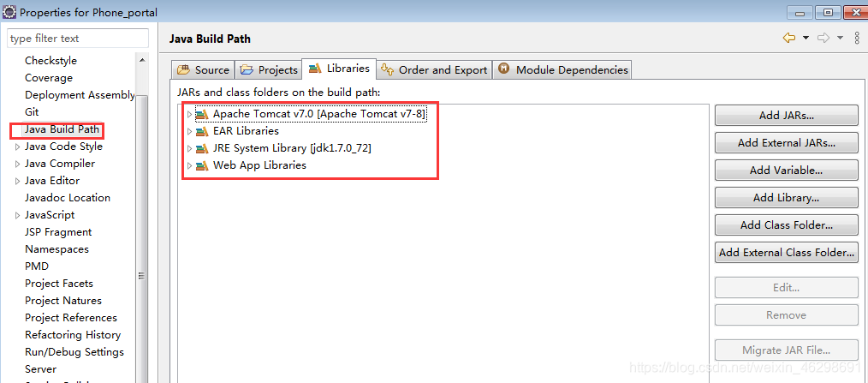Select Run/Debug Settings in the list
868x383 pixels.
click(x=74, y=353)
